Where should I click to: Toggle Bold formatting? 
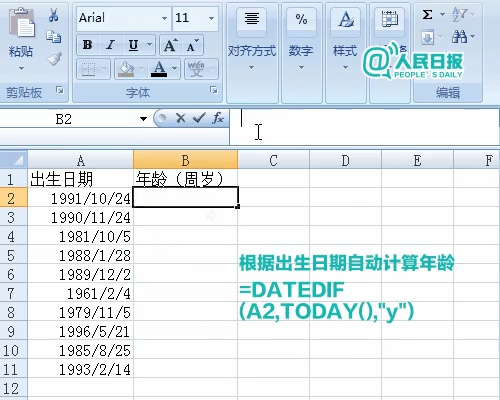(x=88, y=45)
